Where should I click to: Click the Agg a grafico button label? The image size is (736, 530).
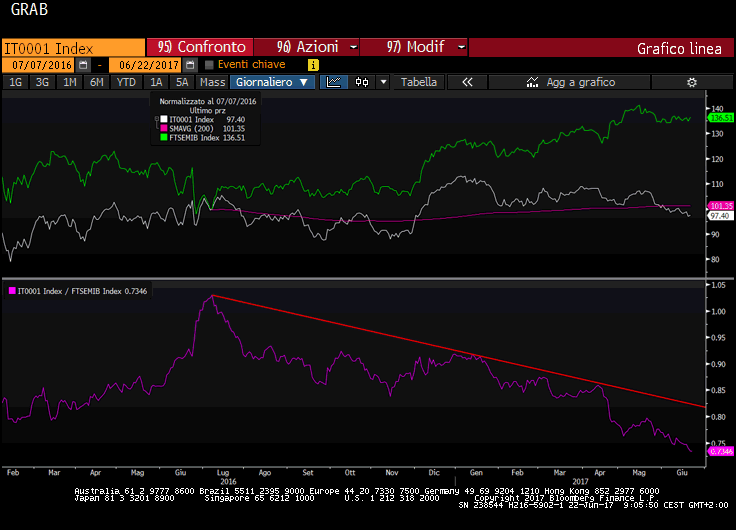[581, 82]
